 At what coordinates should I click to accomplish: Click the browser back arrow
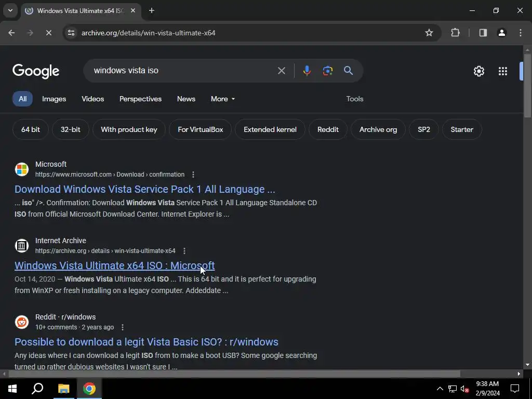pyautogui.click(x=11, y=33)
